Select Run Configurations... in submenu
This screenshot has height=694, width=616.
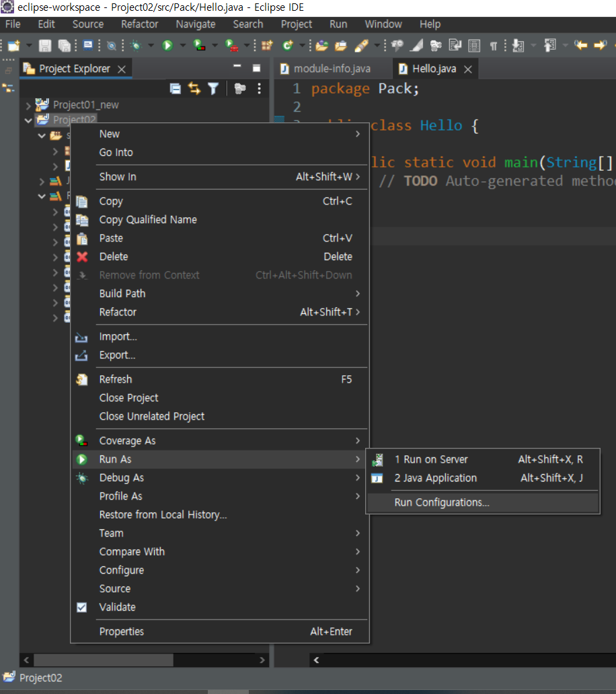click(x=483, y=503)
